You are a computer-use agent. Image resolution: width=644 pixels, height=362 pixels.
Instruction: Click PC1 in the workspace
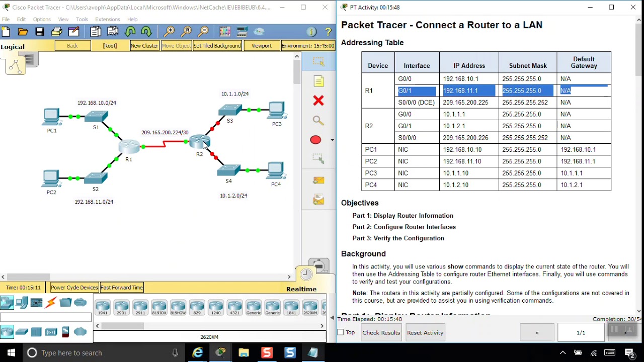(51, 117)
